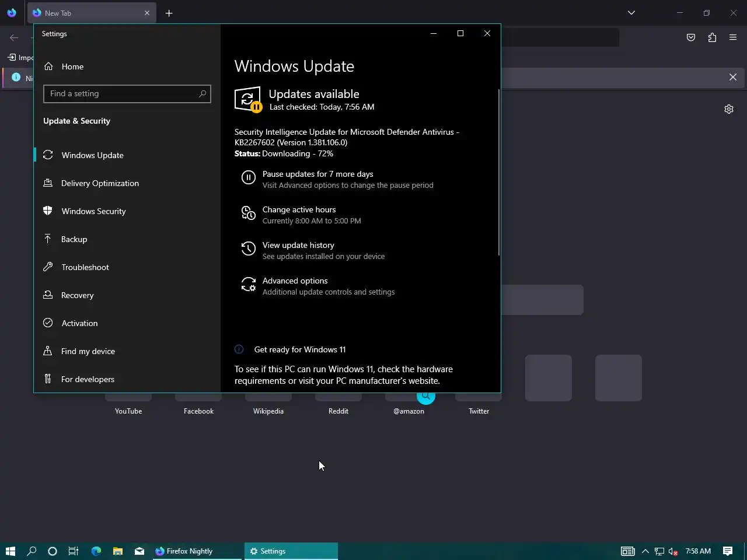
Task: Click the muted volume tray icon
Action: click(x=673, y=551)
